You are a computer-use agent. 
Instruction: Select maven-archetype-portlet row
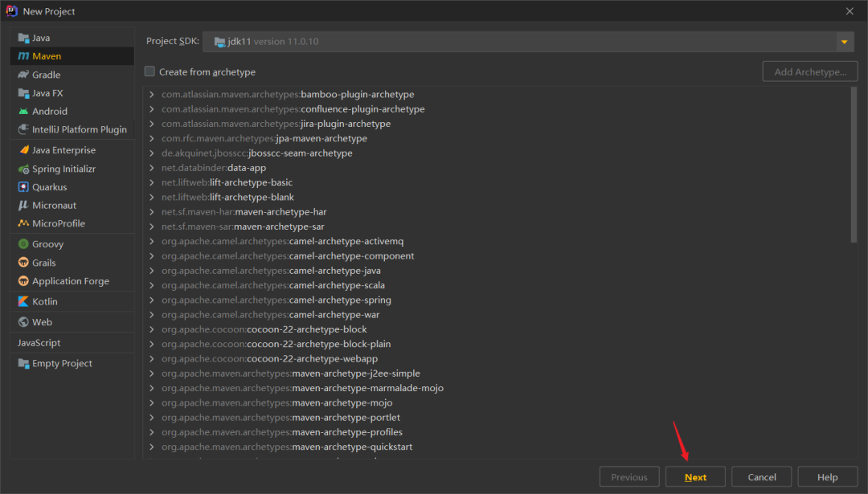[497, 417]
